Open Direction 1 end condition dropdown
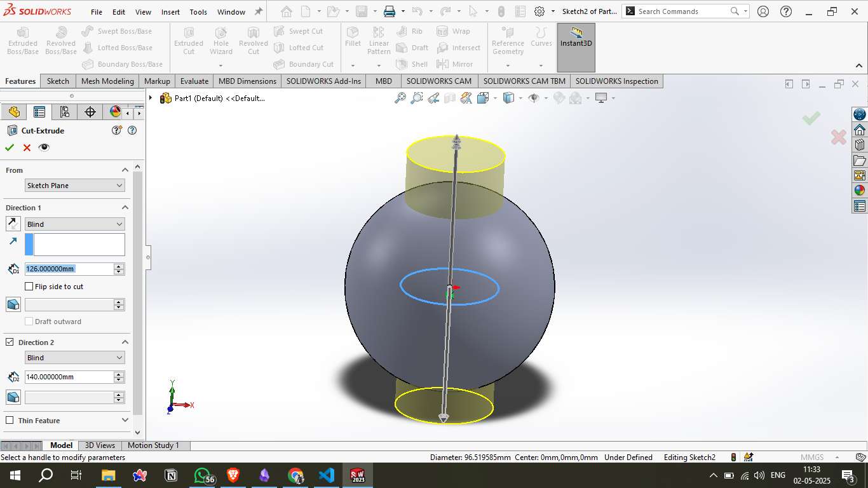 [75, 224]
